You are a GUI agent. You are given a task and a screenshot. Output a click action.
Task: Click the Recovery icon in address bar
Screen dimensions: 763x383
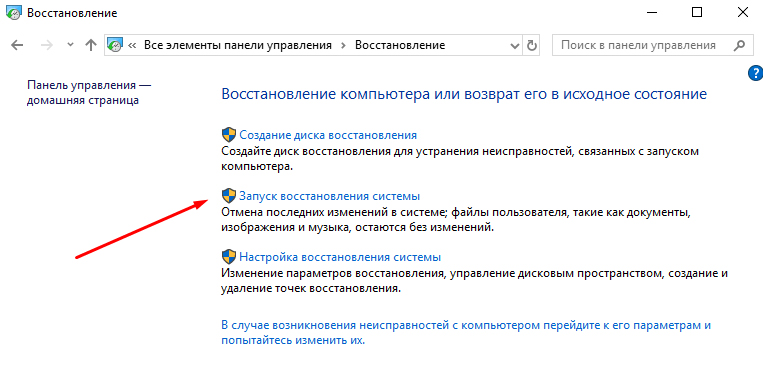coord(115,45)
